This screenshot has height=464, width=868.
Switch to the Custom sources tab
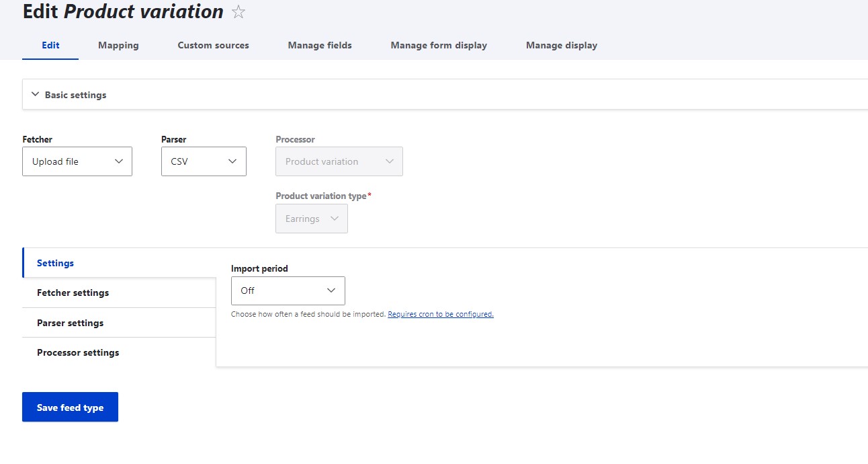(213, 45)
